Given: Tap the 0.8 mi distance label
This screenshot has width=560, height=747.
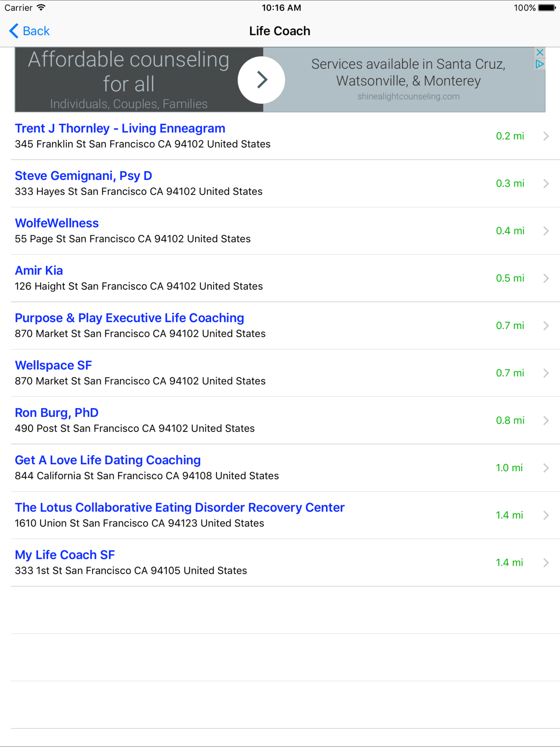Looking at the screenshot, I should pyautogui.click(x=510, y=421).
